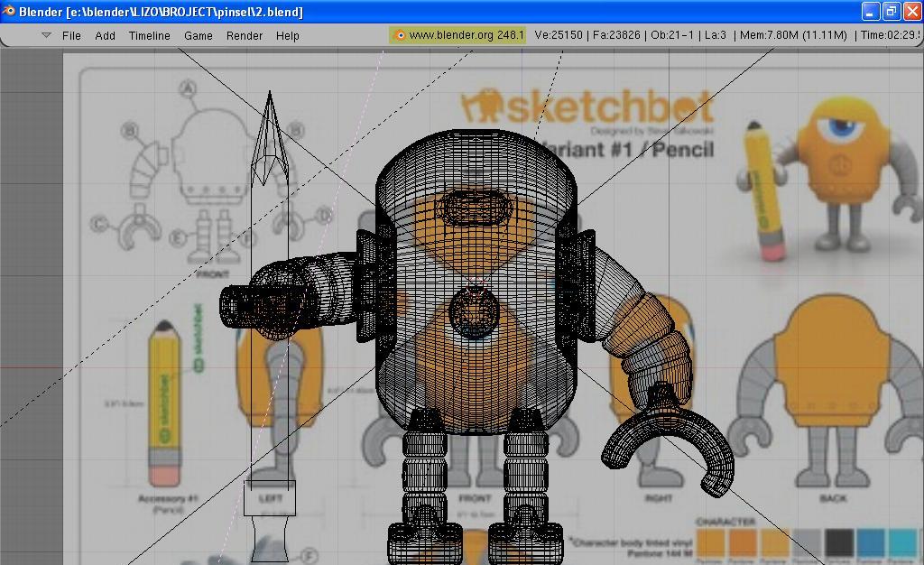Click the vertex count Ve:25150
This screenshot has height=565, width=924.
(558, 35)
